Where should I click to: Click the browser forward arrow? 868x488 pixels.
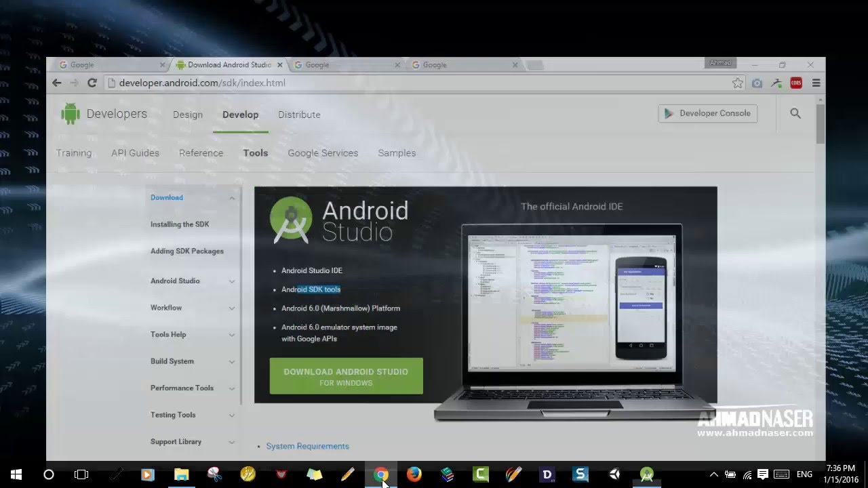tap(75, 83)
